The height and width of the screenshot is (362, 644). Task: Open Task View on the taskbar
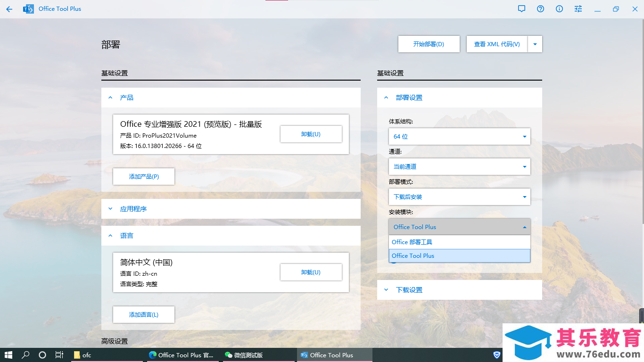pos(59,355)
